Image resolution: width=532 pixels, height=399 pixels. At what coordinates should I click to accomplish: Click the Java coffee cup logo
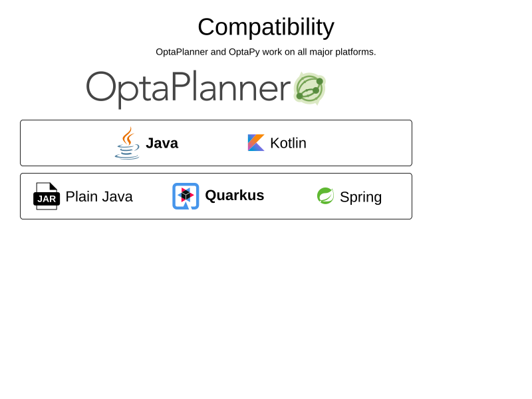point(127,143)
